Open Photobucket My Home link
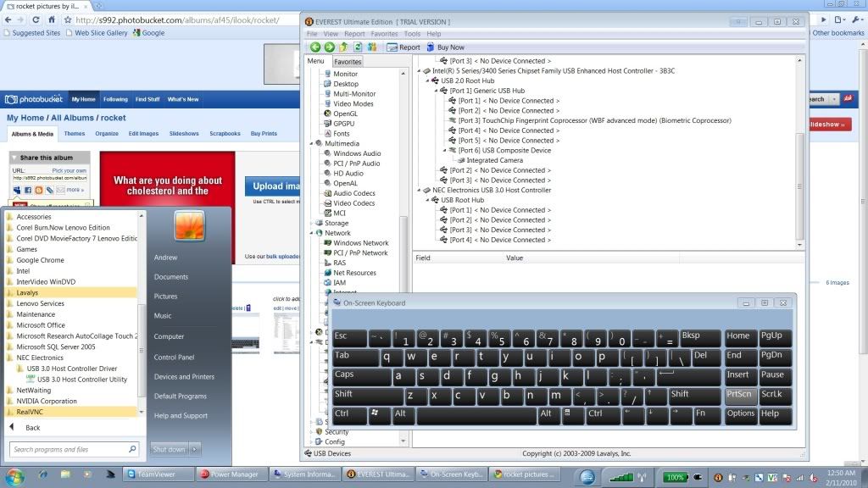The height and width of the screenshot is (488, 868). point(84,100)
